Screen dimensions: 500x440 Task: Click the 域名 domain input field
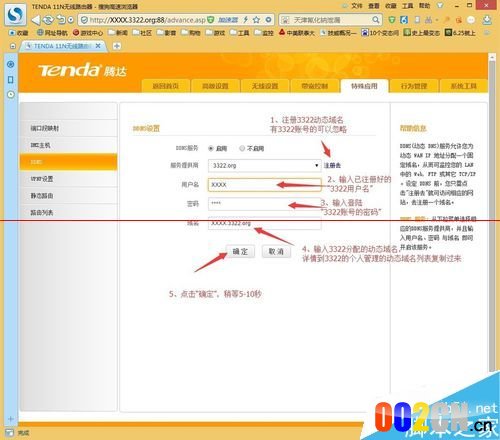pos(265,223)
